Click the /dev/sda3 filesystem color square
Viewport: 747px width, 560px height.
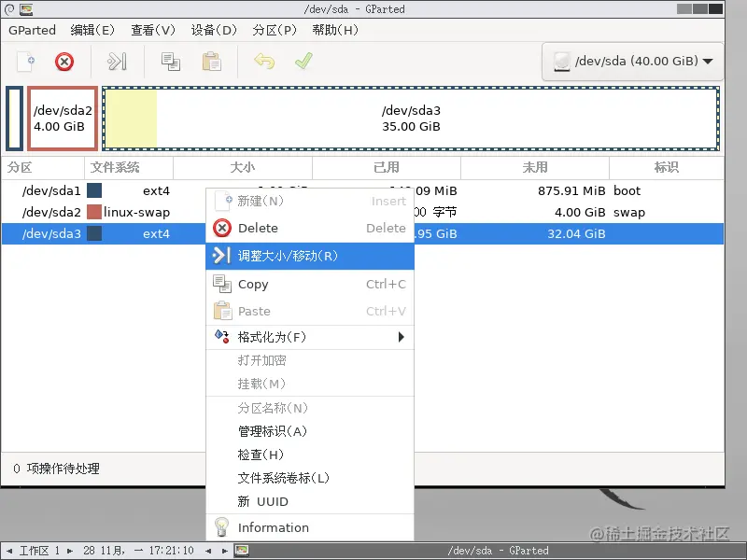tap(94, 233)
